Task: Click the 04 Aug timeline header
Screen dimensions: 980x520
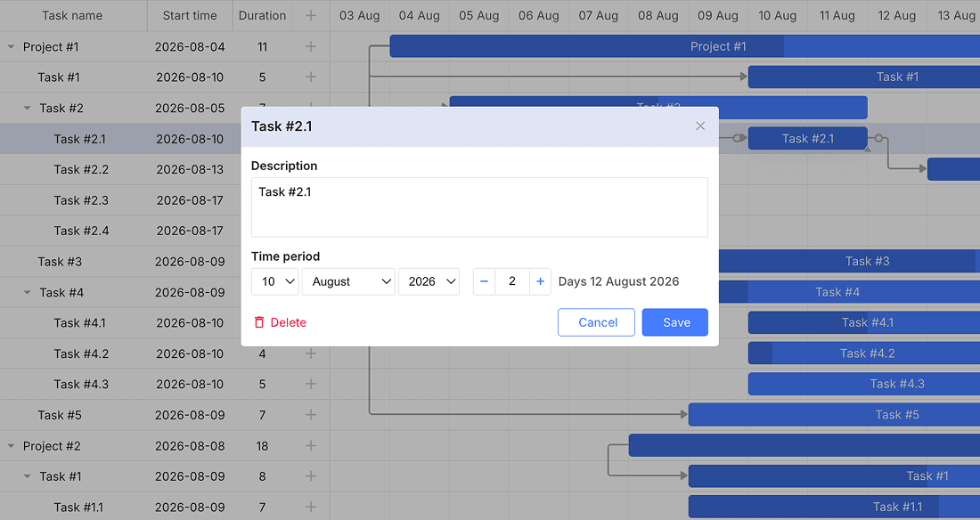Action: (420, 16)
